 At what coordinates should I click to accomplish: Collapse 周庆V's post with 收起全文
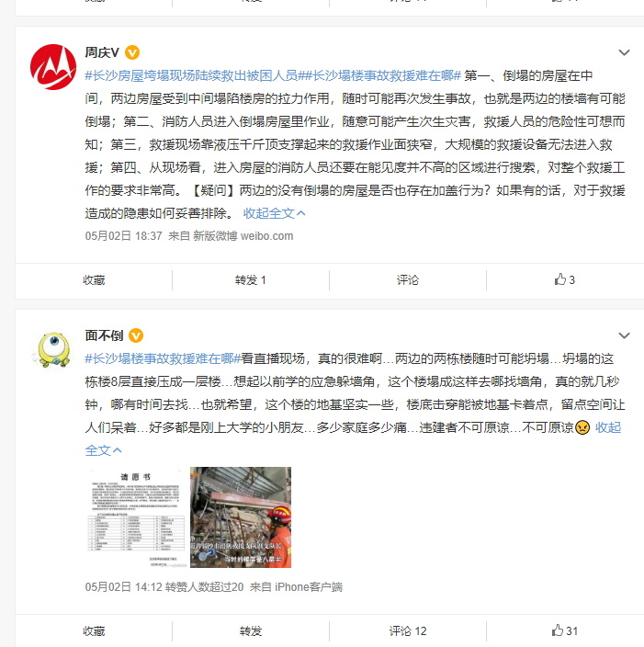[x=274, y=213]
